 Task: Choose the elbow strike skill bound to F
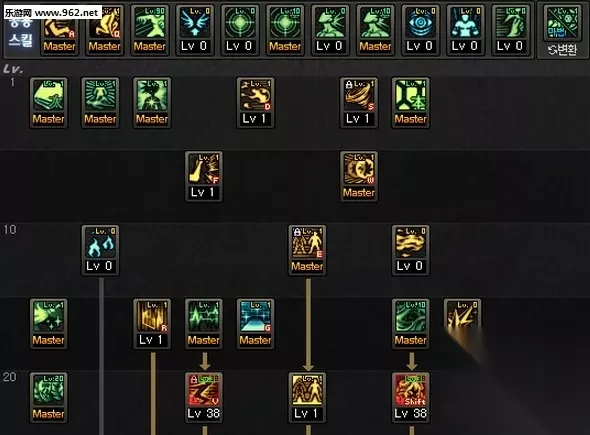point(204,176)
